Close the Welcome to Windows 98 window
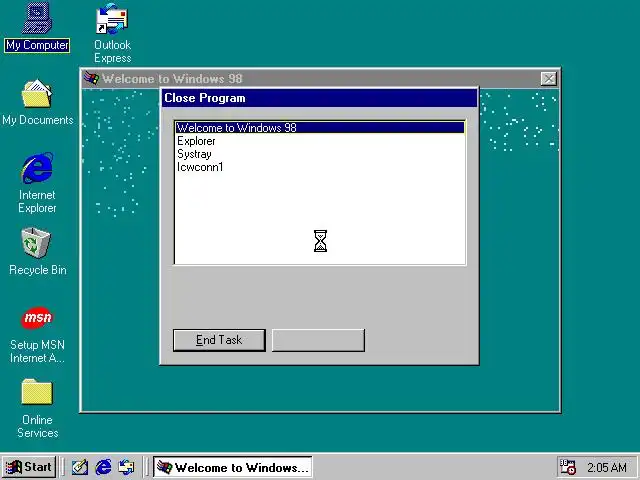Screen dimensions: 640x480 549,78
